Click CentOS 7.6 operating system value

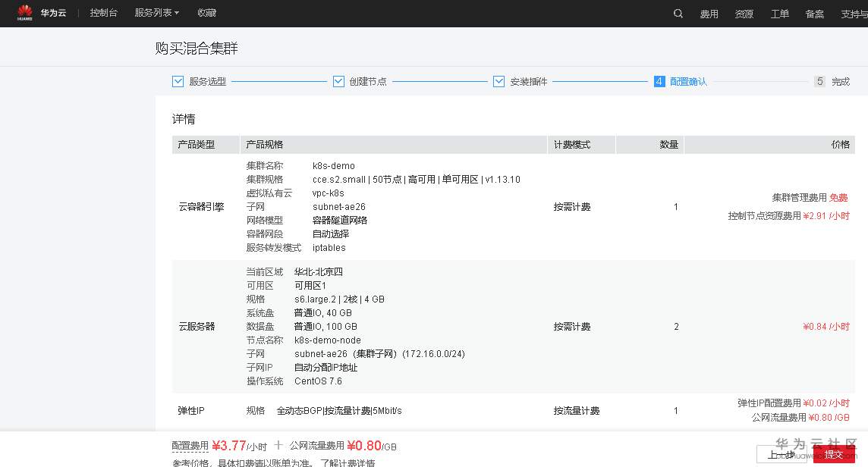[x=319, y=381]
